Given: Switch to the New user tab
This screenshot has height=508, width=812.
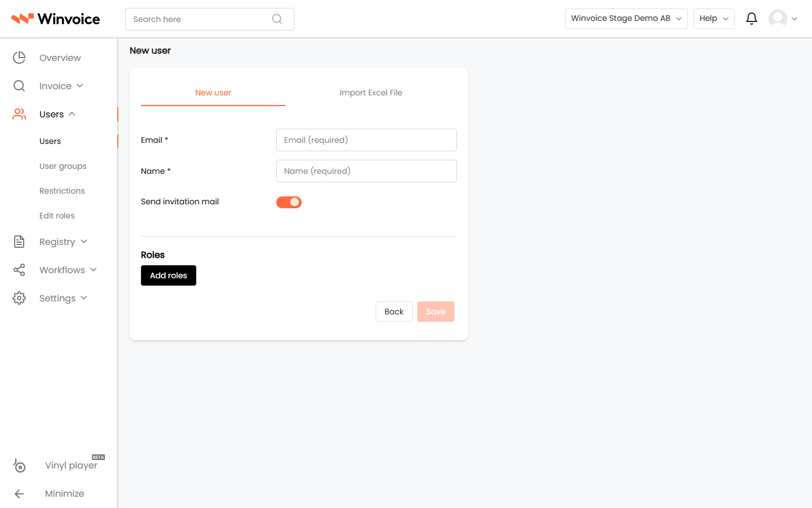Looking at the screenshot, I should tap(213, 93).
